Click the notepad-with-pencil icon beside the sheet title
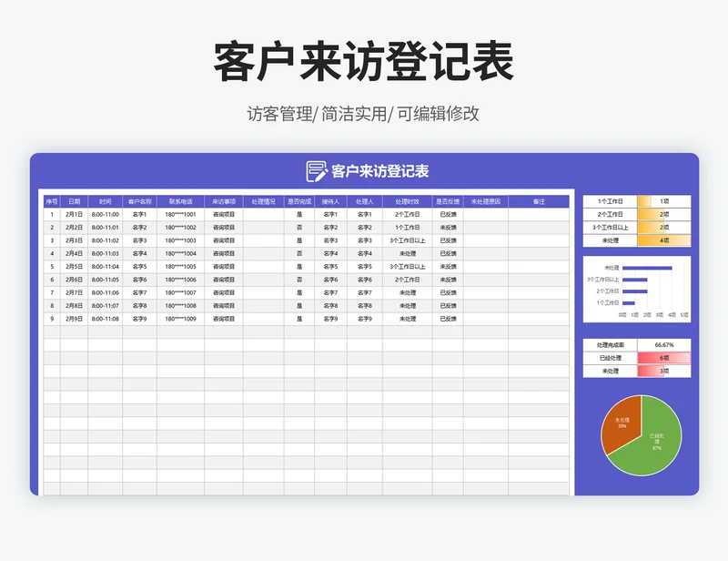Image resolution: width=728 pixels, height=561 pixels. click(x=317, y=171)
